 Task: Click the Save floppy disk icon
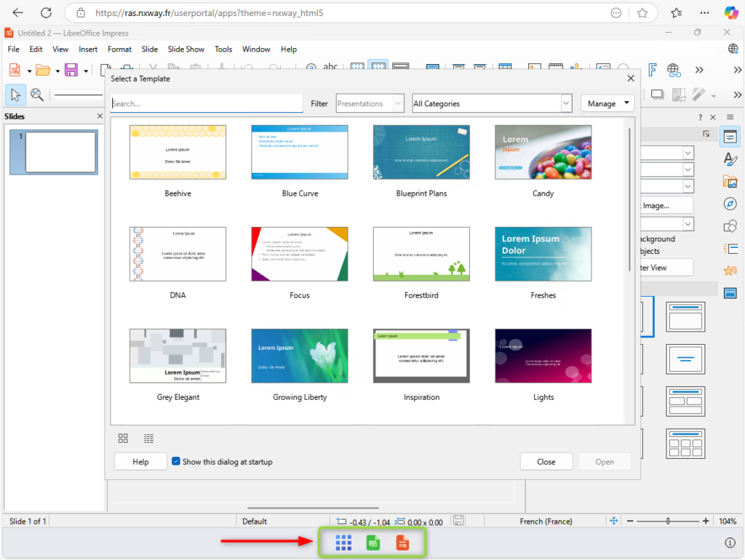coord(71,71)
